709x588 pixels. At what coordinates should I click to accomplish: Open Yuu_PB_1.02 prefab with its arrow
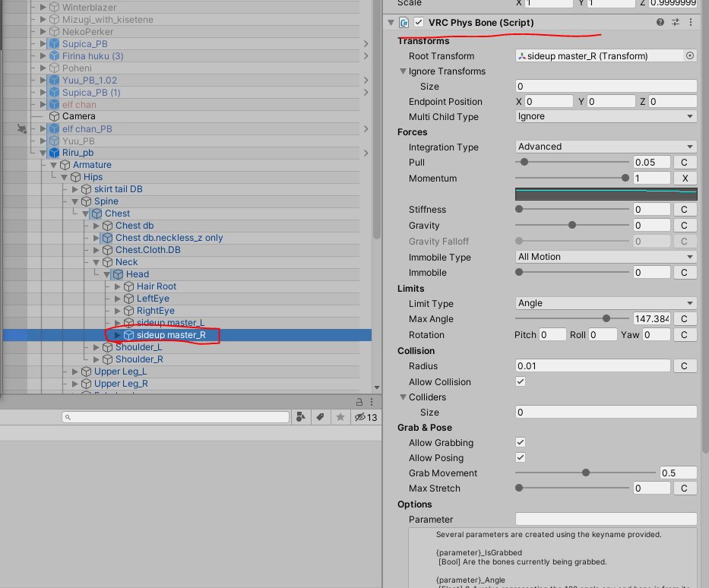pos(366,80)
